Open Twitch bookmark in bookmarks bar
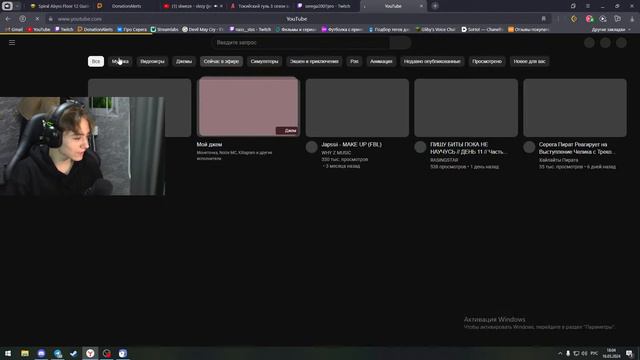 point(64,29)
